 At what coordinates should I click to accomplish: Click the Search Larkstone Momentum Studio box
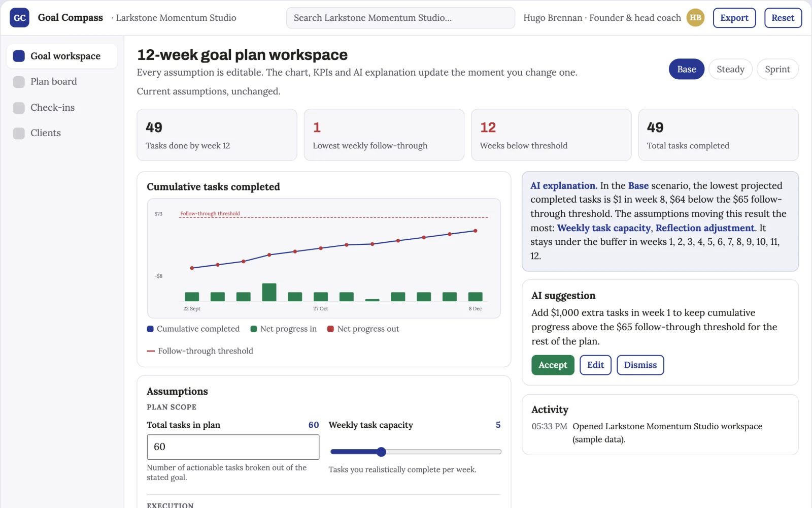pyautogui.click(x=400, y=18)
